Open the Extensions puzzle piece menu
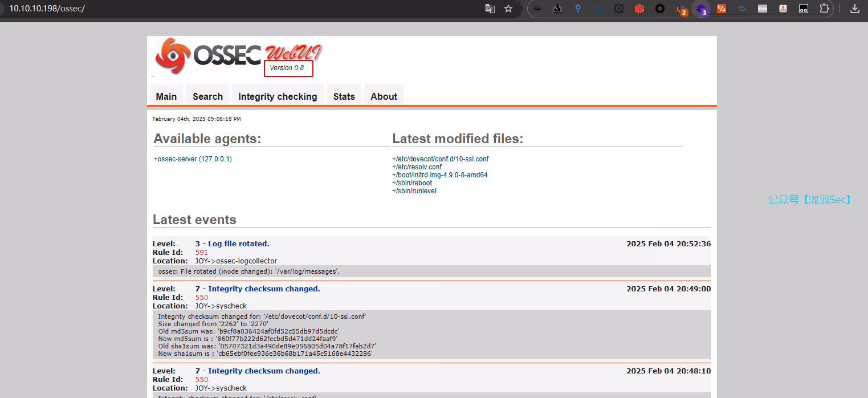The width and height of the screenshot is (868, 398). (824, 9)
